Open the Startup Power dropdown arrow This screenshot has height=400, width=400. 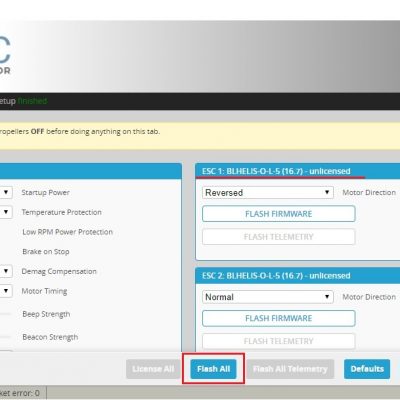[6, 192]
